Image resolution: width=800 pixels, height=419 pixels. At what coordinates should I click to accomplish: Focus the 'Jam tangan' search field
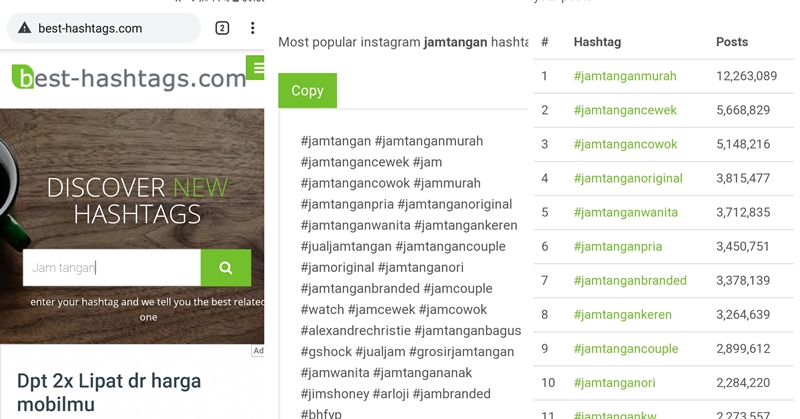pos(112,267)
